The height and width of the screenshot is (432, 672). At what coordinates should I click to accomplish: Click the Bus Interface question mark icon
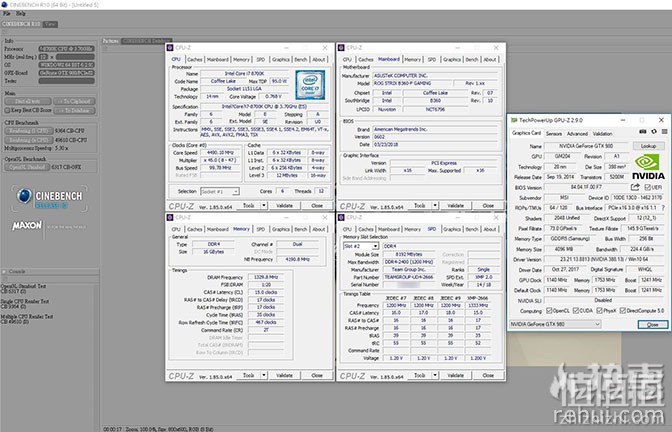[663, 207]
